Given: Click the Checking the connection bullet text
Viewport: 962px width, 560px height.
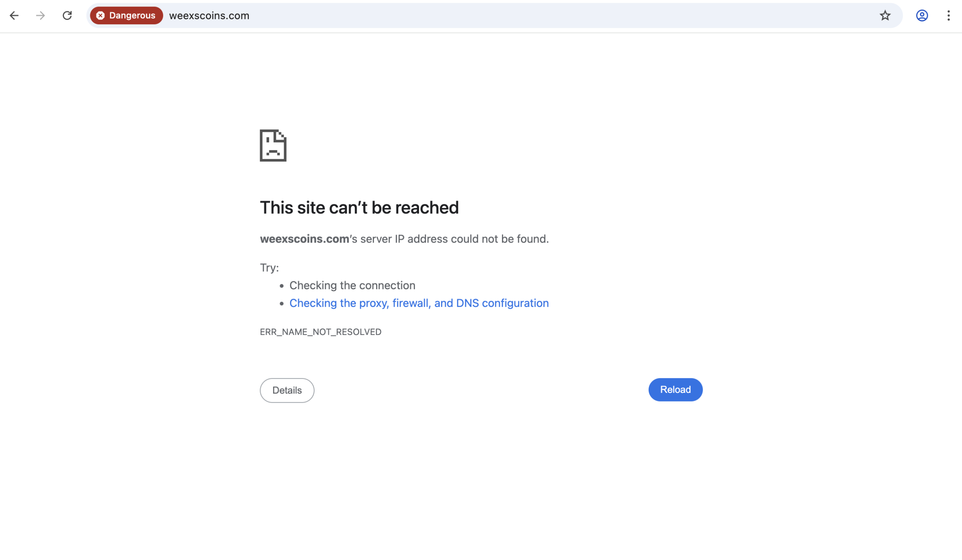Looking at the screenshot, I should [352, 285].
